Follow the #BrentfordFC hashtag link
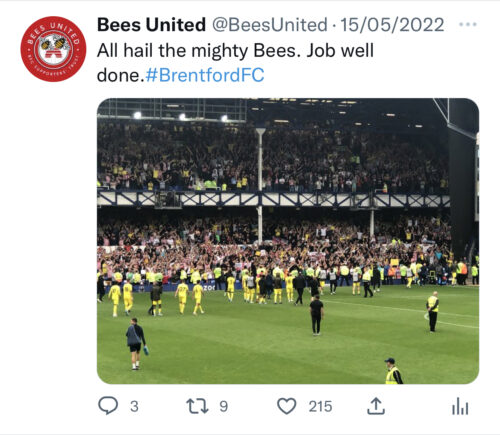 [x=205, y=75]
